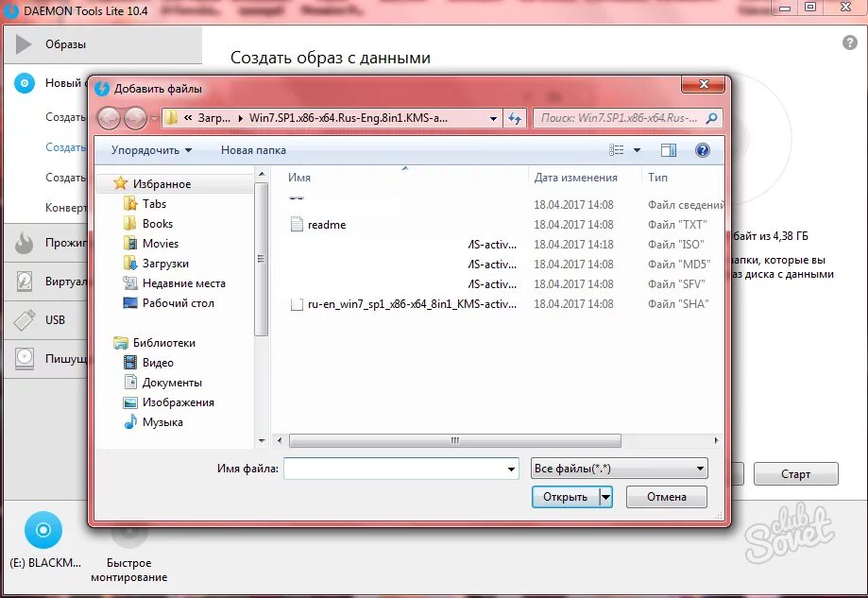Image resolution: width=868 pixels, height=598 pixels.
Task: Click the DAEMON Tools help question mark
Action: pos(850,43)
